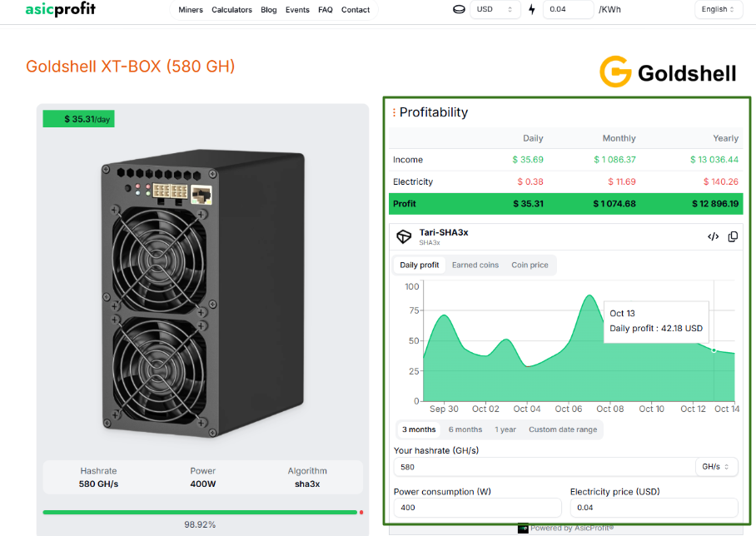Click the 580 GH/s hashrate spec

(x=98, y=484)
